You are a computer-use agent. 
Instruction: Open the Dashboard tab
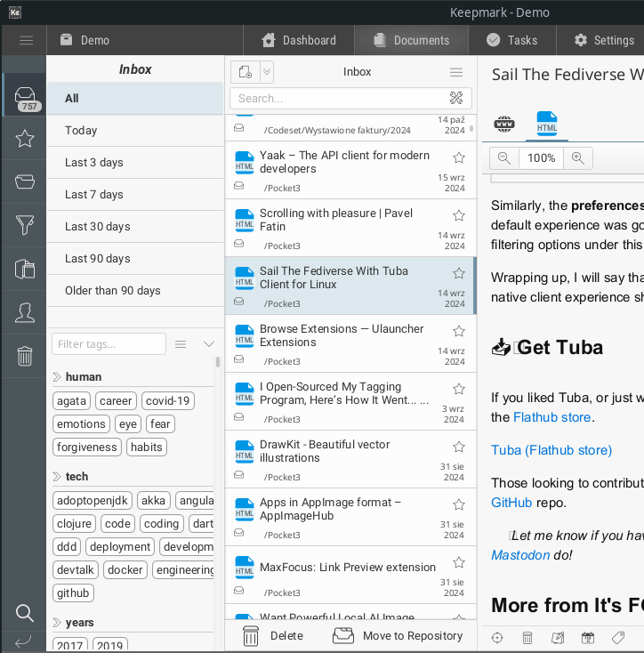coord(298,40)
